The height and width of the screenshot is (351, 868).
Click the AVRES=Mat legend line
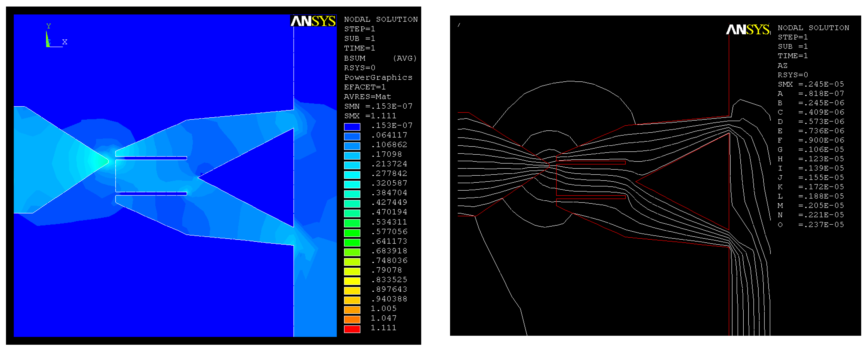click(367, 97)
